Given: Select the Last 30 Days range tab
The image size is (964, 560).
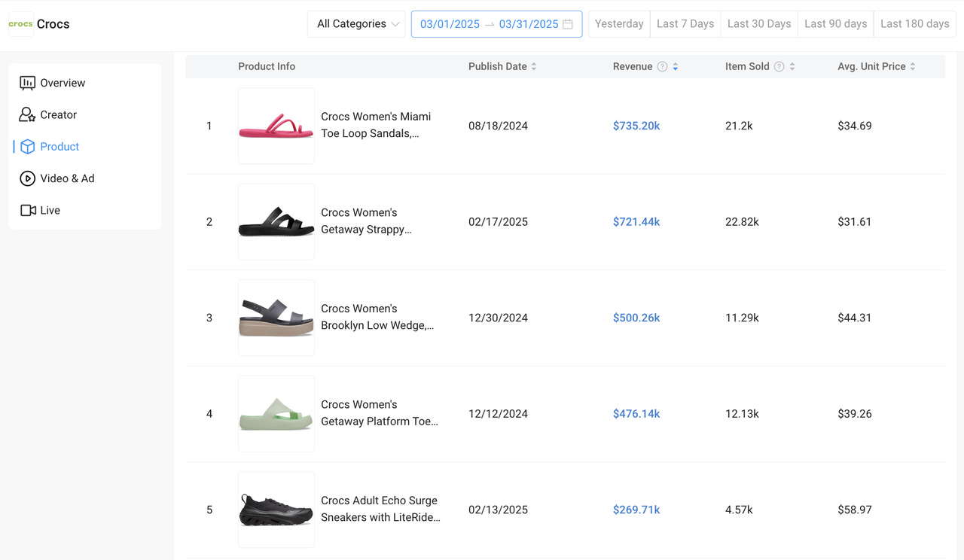Looking at the screenshot, I should click(x=759, y=24).
